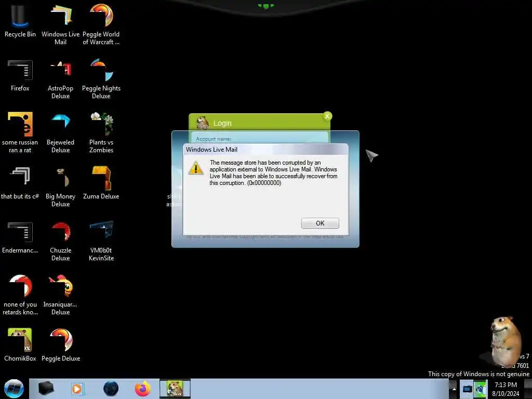
Task: Open the network tray icon
Action: [x=467, y=389]
